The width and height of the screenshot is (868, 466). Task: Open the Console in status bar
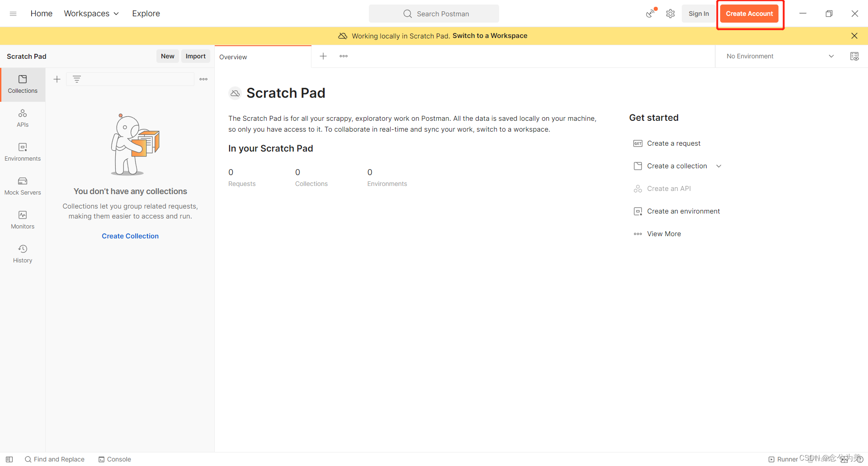click(x=115, y=459)
